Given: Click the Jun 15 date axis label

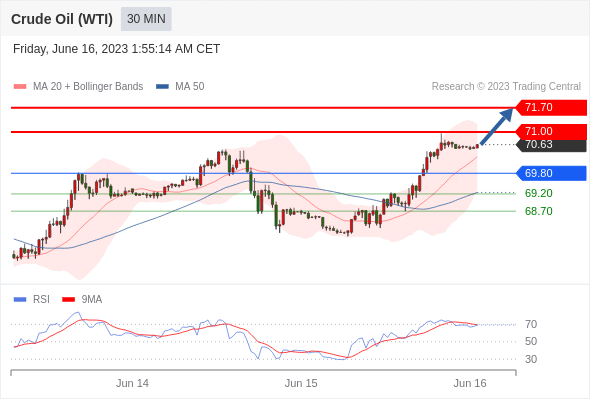Looking at the screenshot, I should (301, 383).
